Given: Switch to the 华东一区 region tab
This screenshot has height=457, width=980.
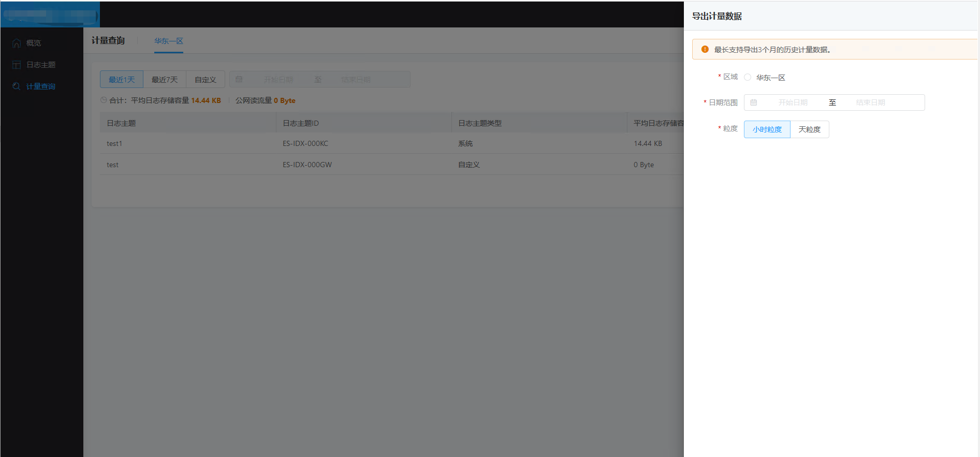Looking at the screenshot, I should coord(169,41).
